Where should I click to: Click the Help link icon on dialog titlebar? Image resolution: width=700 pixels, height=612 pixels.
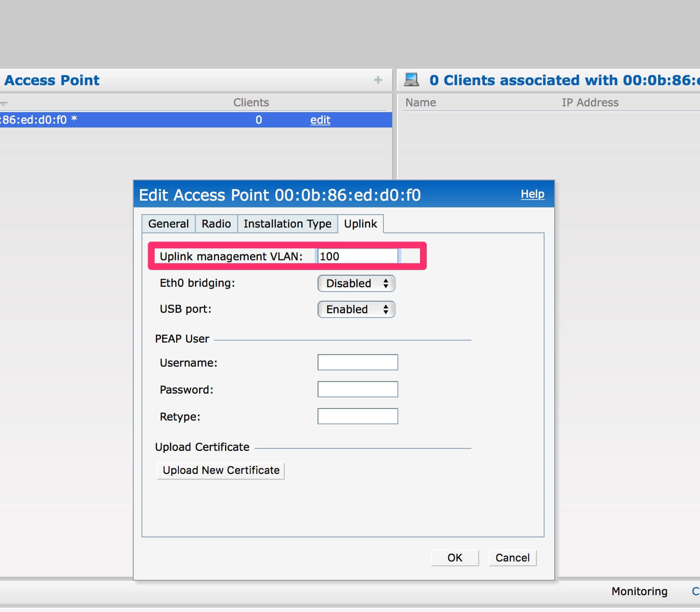pos(533,194)
